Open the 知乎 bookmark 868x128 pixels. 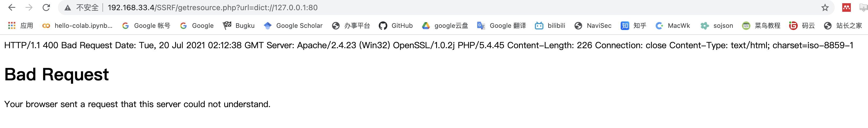(634, 25)
